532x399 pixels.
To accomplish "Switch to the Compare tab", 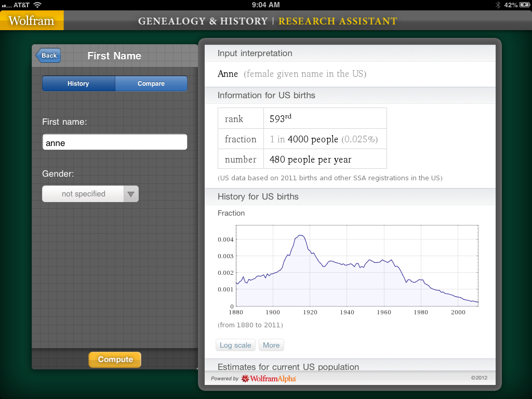I will (x=151, y=84).
